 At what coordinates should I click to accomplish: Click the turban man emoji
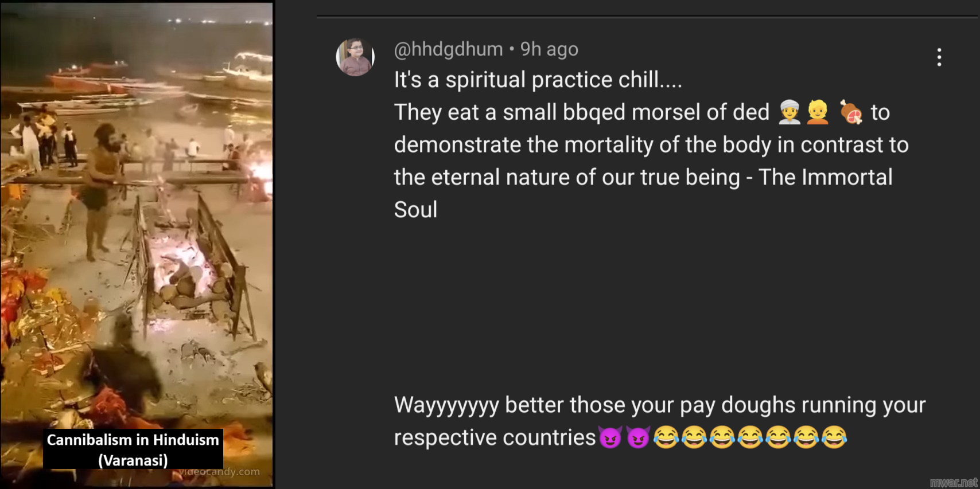click(x=790, y=112)
